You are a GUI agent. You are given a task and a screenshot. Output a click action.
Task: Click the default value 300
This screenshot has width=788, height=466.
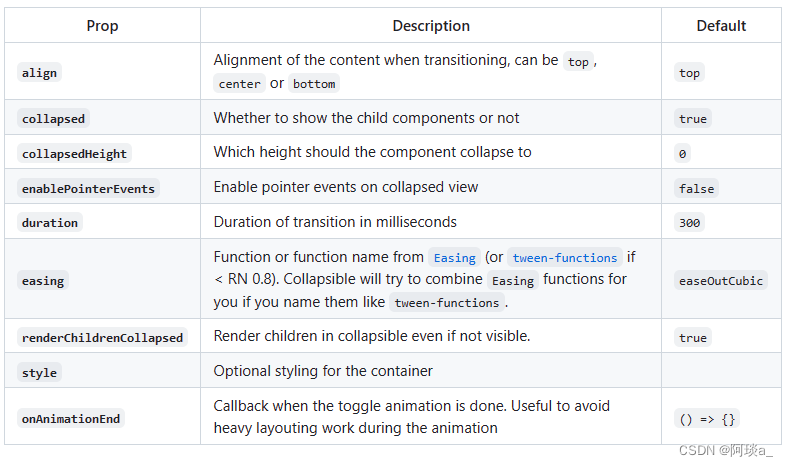[689, 223]
